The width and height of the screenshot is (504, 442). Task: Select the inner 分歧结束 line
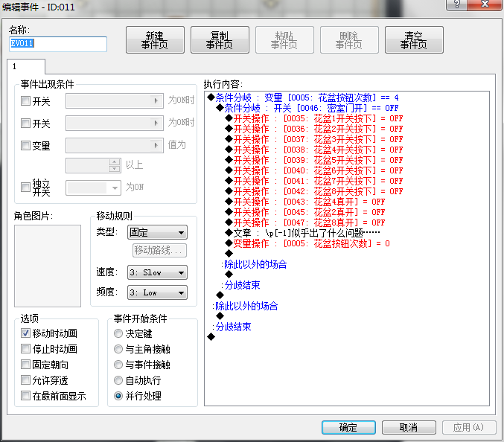coord(240,285)
